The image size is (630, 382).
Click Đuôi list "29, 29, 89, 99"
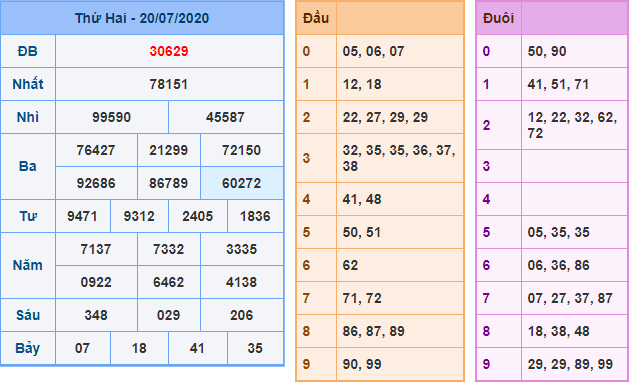point(570,364)
